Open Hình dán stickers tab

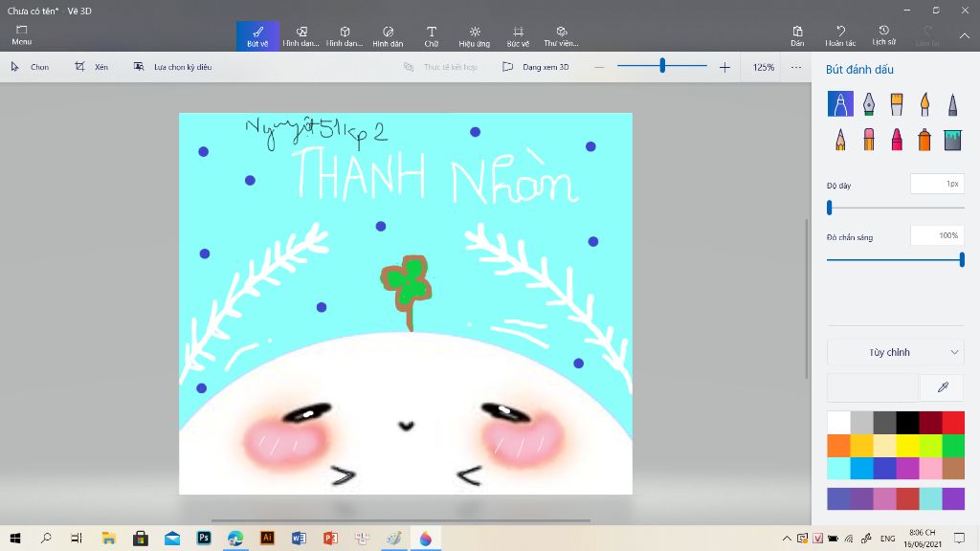pos(388,36)
